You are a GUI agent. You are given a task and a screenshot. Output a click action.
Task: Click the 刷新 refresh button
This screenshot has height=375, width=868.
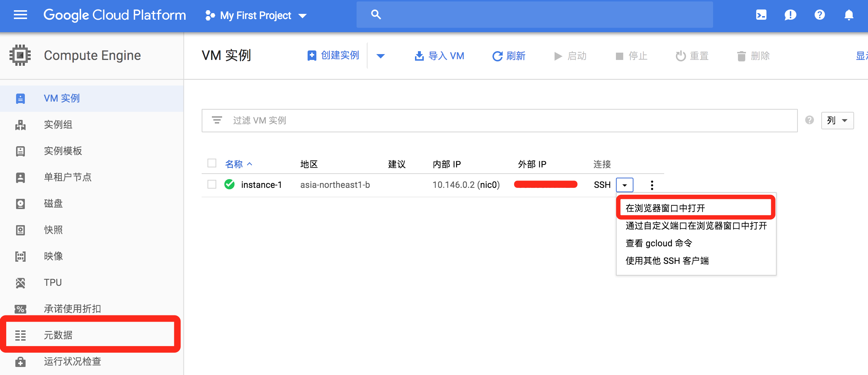tap(509, 56)
